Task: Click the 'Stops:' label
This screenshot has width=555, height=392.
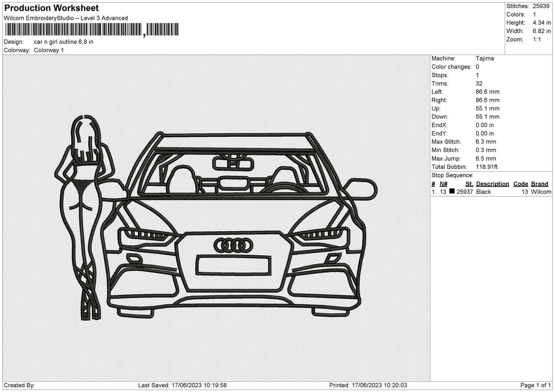Action: pos(440,75)
